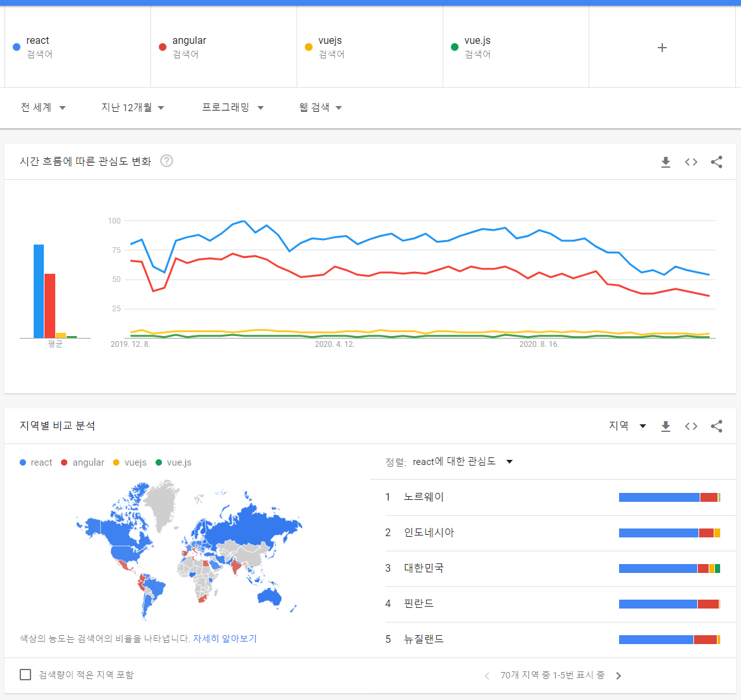
Task: Click the vue.js legend entry above map
Action: [173, 462]
